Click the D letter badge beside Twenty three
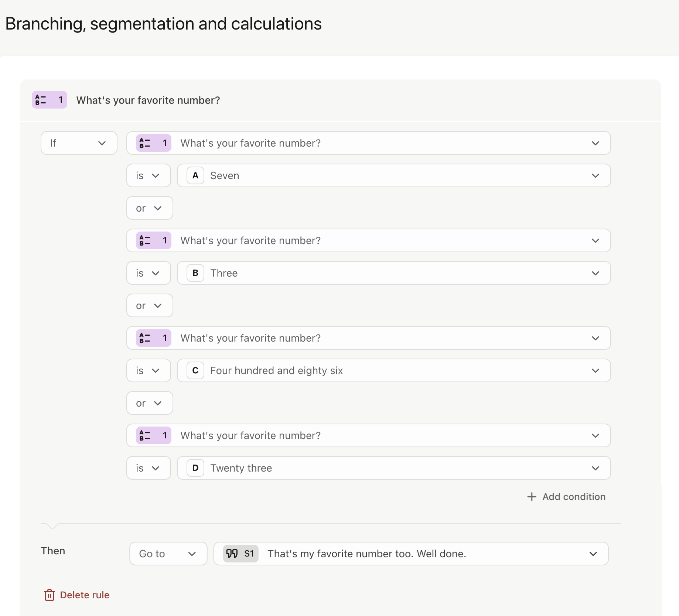 (195, 468)
